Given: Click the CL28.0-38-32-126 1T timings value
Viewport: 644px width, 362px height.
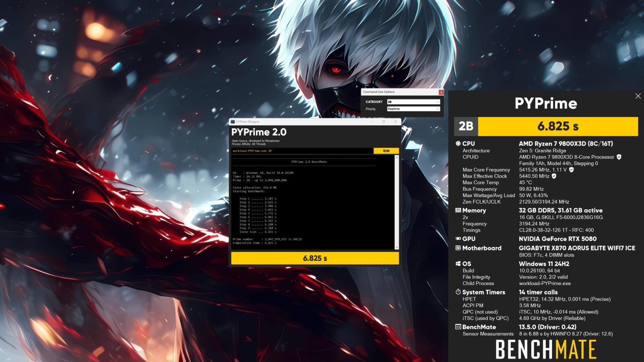Looking at the screenshot, I should click(556, 230).
